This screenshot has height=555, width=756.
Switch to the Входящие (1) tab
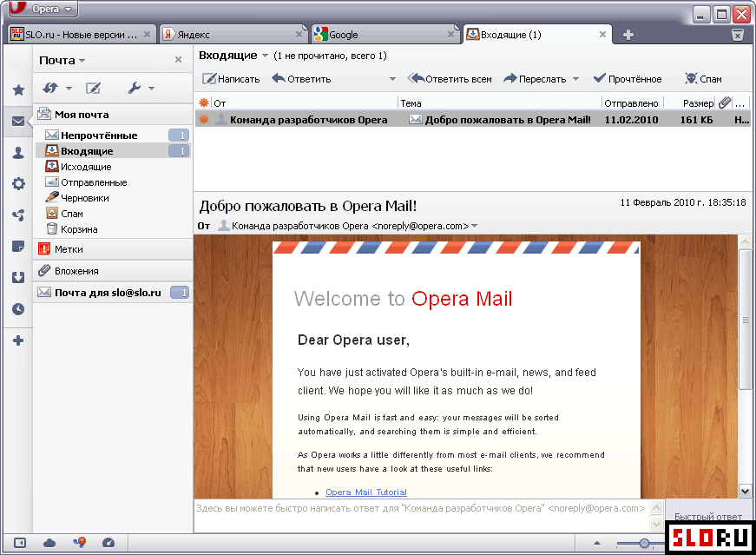pyautogui.click(x=537, y=35)
